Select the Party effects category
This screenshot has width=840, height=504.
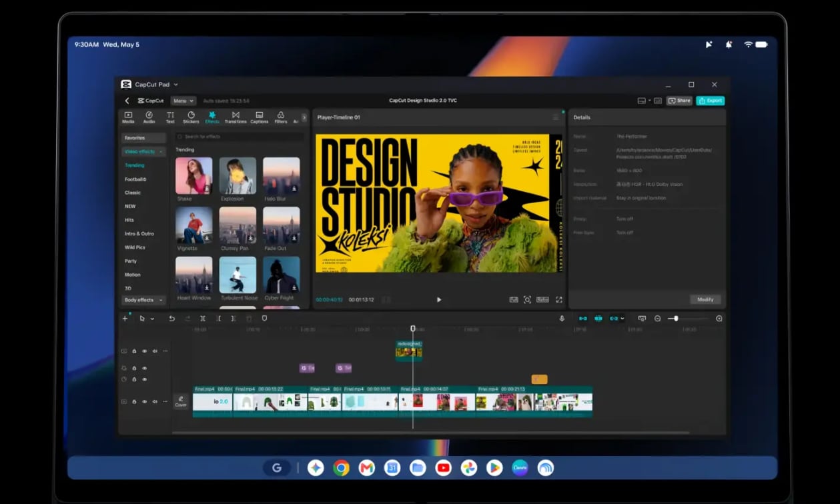tap(131, 261)
